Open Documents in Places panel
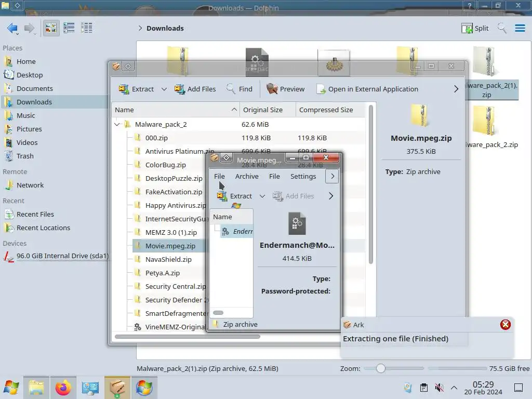Image resolution: width=532 pixels, height=399 pixels. point(35,88)
